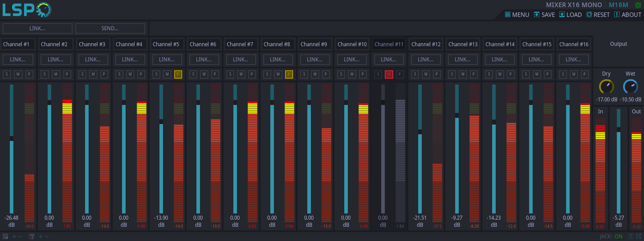
Task: Click the -13.90 gain value of Channel #5
Action: click(x=161, y=218)
